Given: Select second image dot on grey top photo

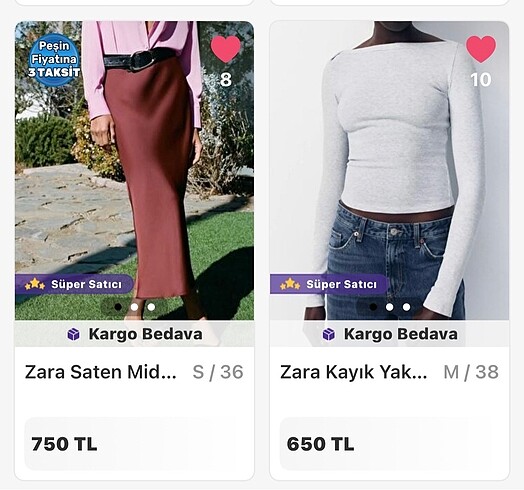Looking at the screenshot, I should coord(390,307).
